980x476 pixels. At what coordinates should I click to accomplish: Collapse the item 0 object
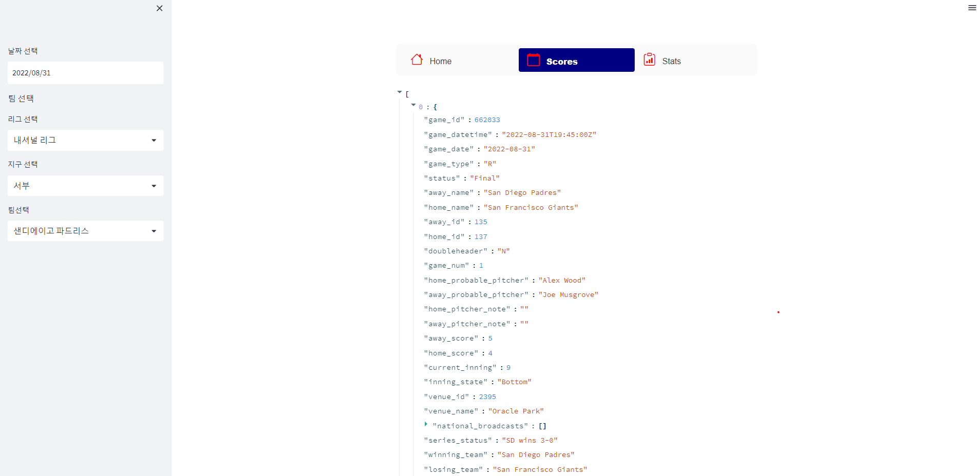click(x=414, y=105)
